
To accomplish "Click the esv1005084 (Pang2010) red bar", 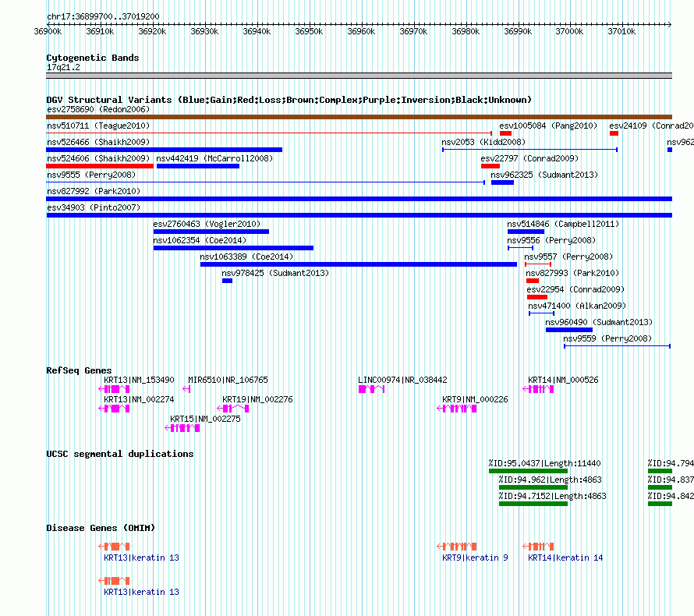I will tap(505, 133).
